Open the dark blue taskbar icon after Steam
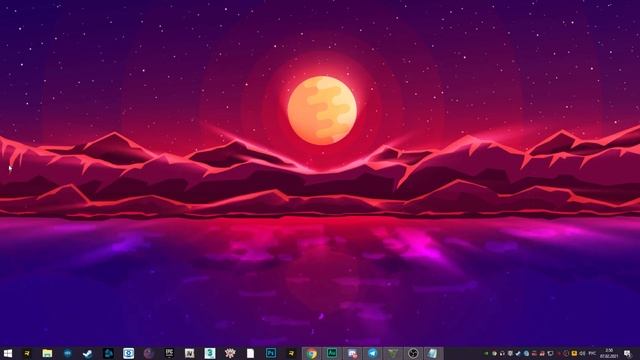Image resolution: width=640 pixels, height=360 pixels. (x=108, y=353)
